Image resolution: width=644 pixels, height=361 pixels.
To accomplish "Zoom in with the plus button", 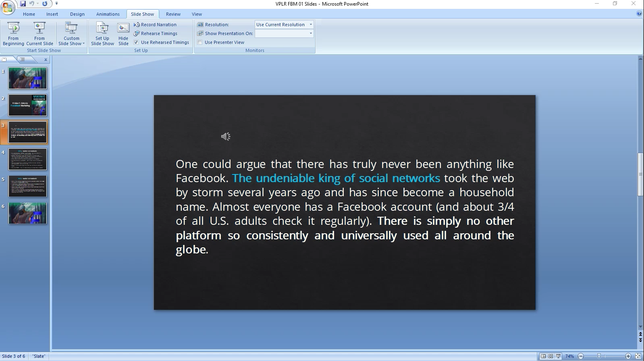I will pyautogui.click(x=628, y=356).
